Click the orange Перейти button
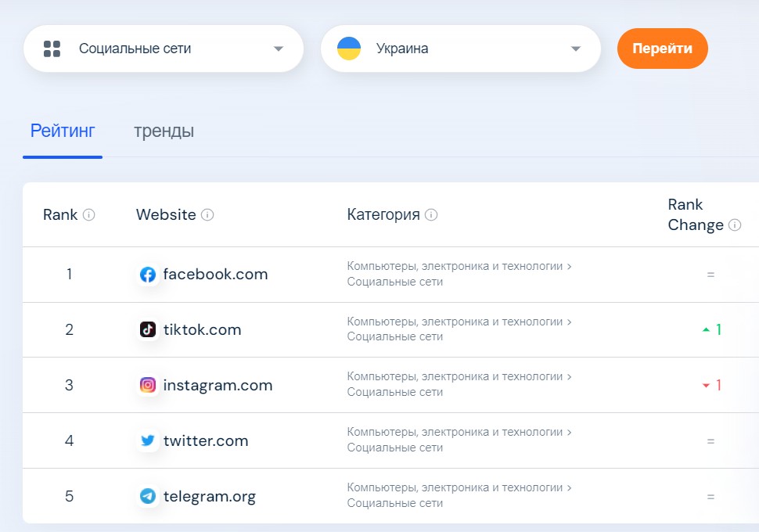 [x=662, y=49]
